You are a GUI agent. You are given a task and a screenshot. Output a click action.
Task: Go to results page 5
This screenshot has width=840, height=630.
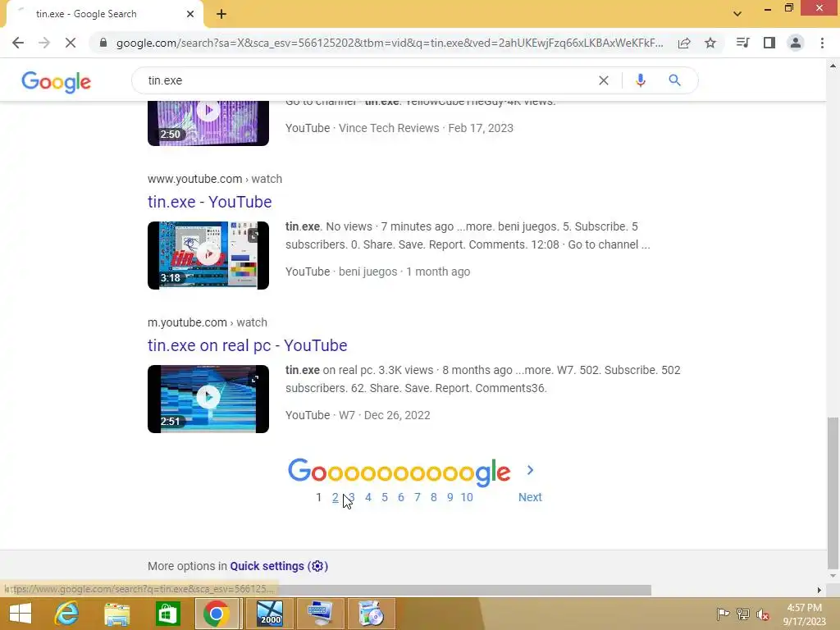(385, 497)
